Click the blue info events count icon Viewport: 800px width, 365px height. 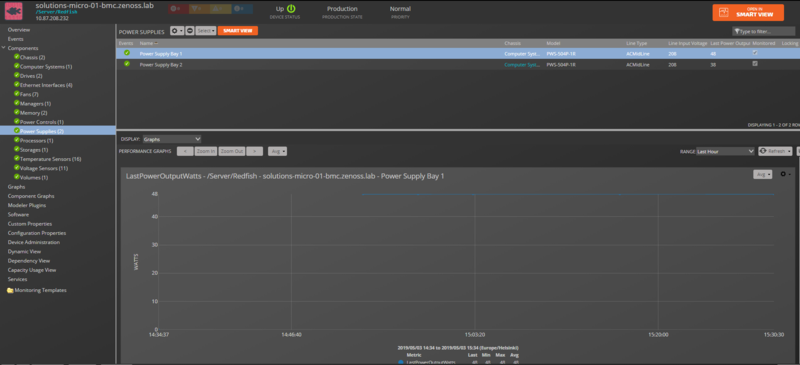click(x=242, y=9)
